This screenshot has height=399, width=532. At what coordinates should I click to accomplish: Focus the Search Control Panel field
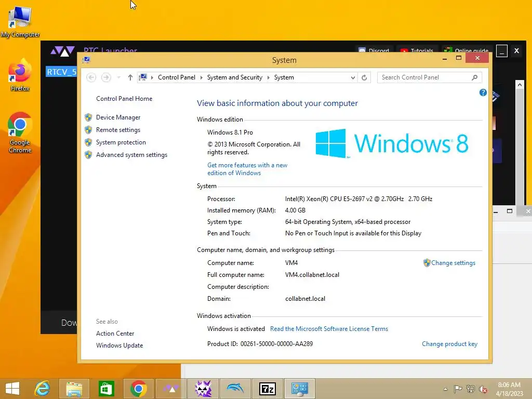click(430, 77)
